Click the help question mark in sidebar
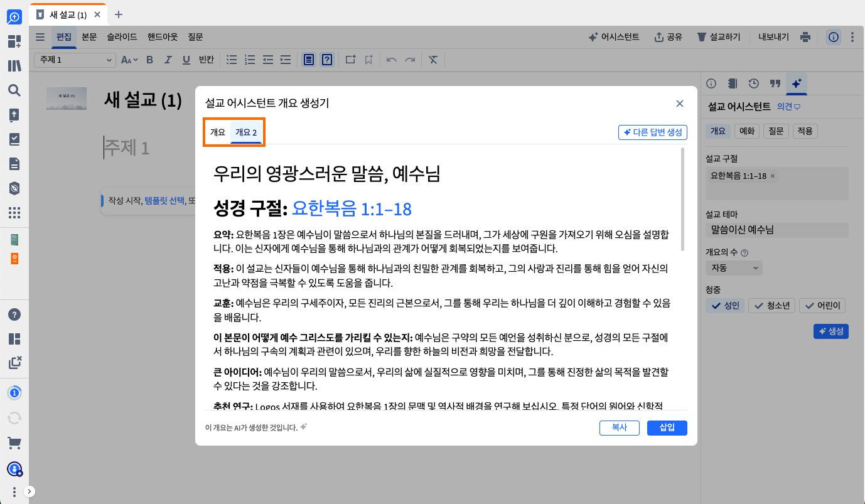 coord(14,314)
